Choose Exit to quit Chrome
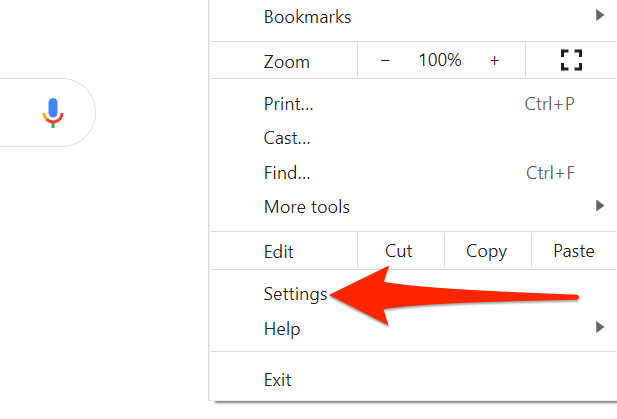Image resolution: width=617 pixels, height=419 pixels. (278, 380)
